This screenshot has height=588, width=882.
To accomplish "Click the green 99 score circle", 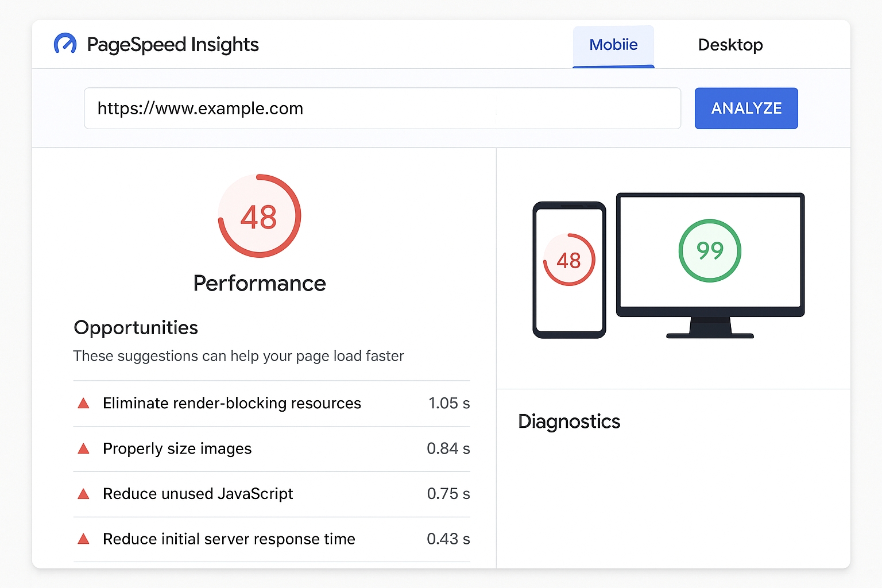I will click(710, 251).
